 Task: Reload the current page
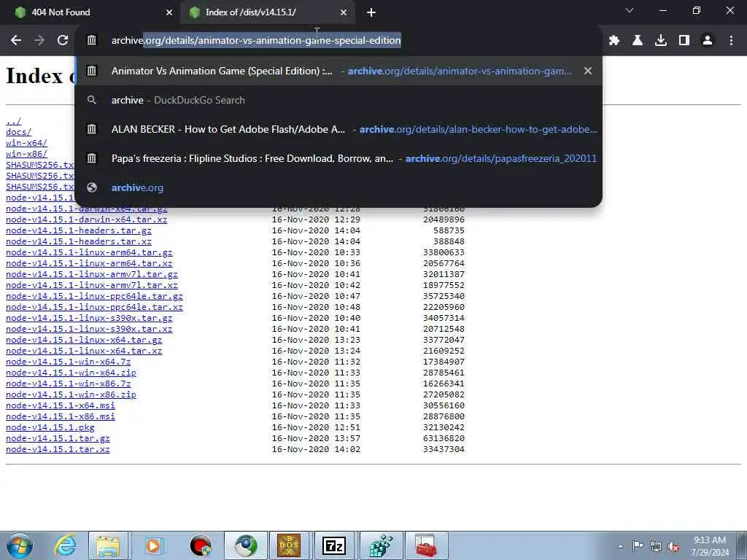tap(63, 41)
